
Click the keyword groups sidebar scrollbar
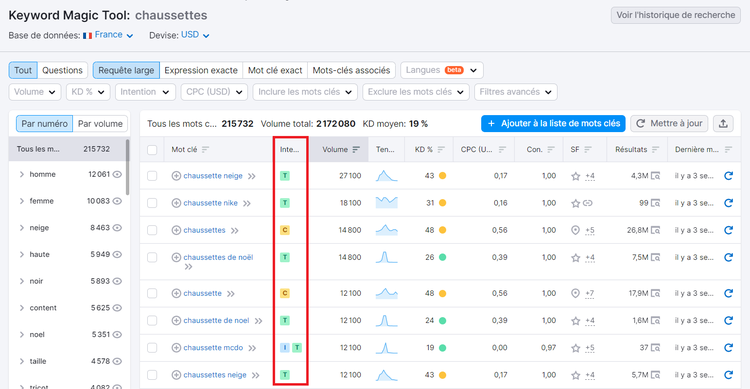pos(128,167)
